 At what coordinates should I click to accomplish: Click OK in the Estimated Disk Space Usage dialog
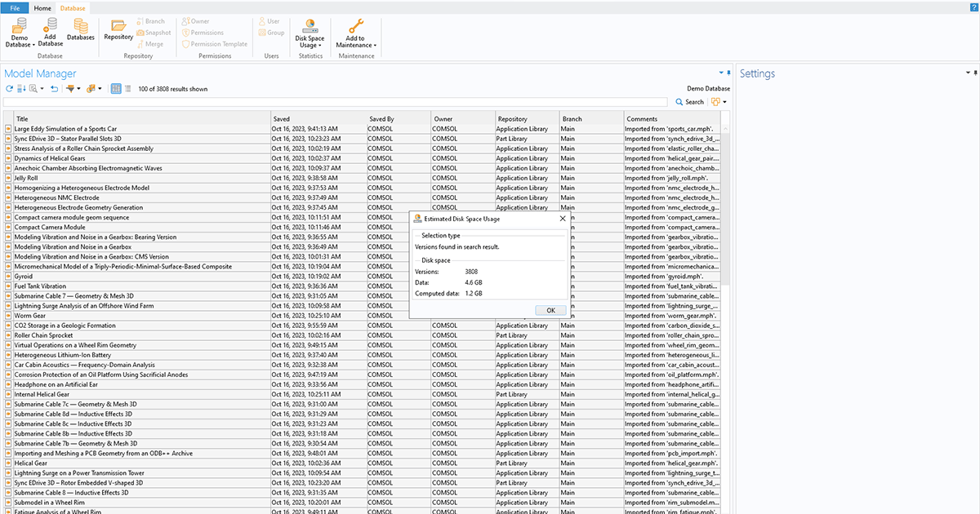pyautogui.click(x=550, y=310)
